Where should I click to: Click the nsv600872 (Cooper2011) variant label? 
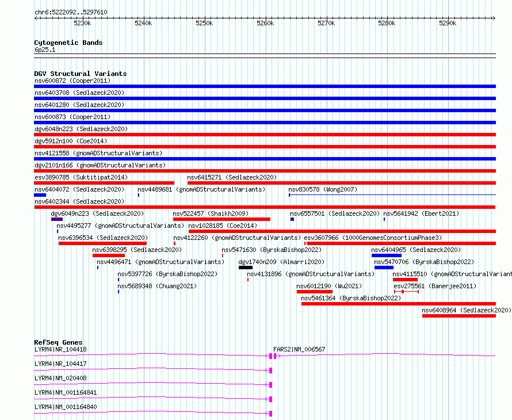click(x=72, y=81)
